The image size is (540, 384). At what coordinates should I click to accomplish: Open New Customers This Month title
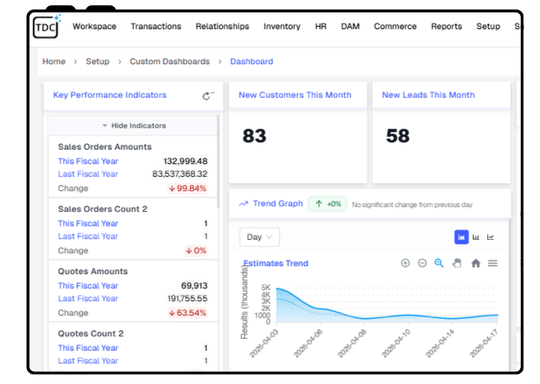(x=295, y=95)
